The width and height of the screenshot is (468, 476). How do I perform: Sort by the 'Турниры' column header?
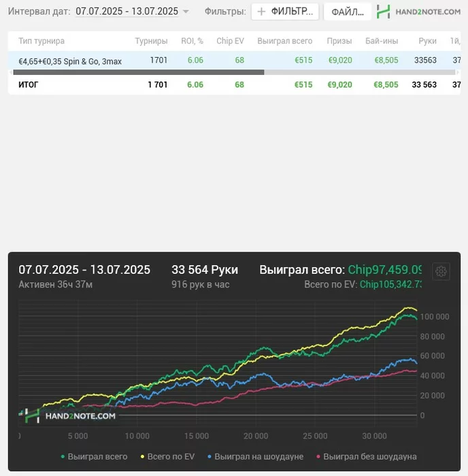151,41
